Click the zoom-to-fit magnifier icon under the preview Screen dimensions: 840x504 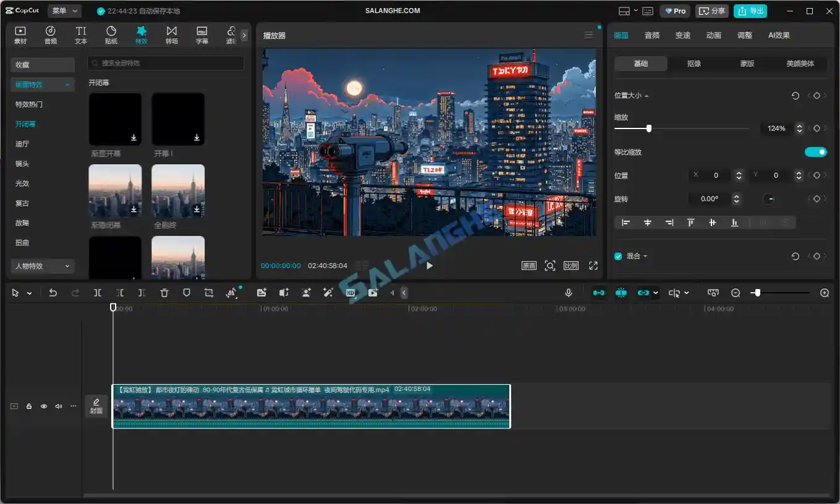(550, 266)
